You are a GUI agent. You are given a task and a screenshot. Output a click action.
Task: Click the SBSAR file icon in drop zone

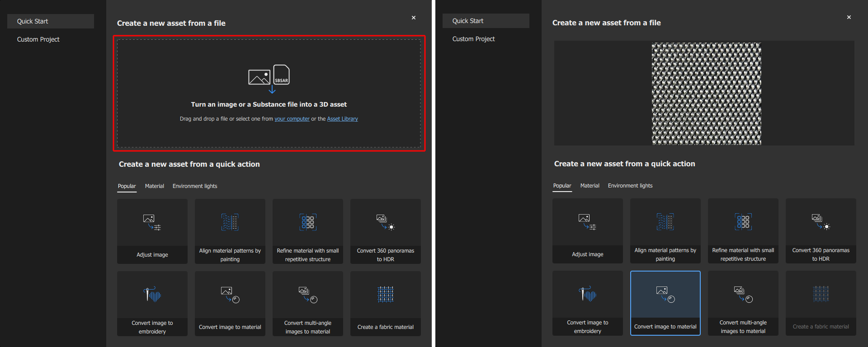281,75
